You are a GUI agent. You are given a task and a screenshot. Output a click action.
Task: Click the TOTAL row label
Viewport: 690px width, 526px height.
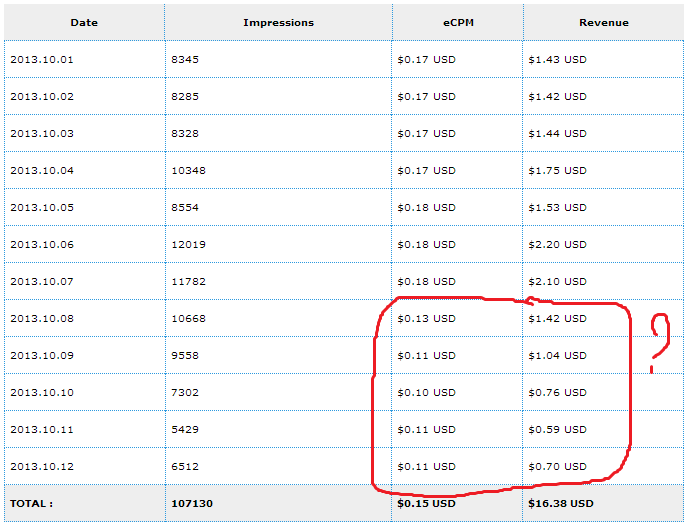[x=31, y=503]
